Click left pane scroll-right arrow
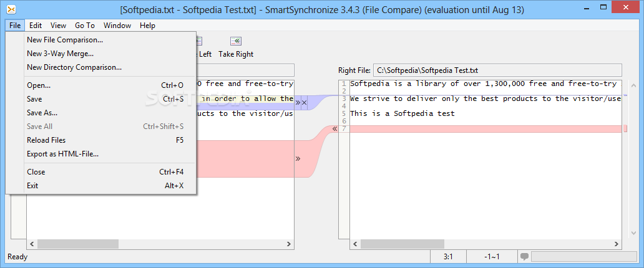This screenshot has height=268, width=644. (x=289, y=244)
